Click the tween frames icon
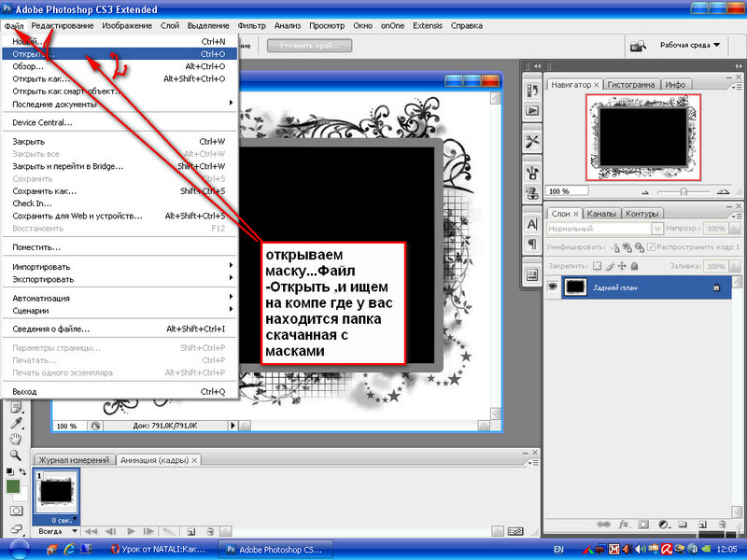747x560 pixels. pos(169,531)
